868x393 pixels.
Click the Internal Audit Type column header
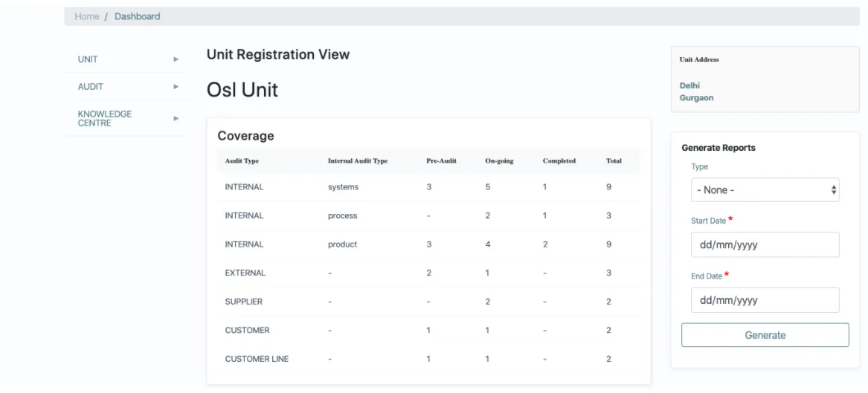(x=358, y=161)
